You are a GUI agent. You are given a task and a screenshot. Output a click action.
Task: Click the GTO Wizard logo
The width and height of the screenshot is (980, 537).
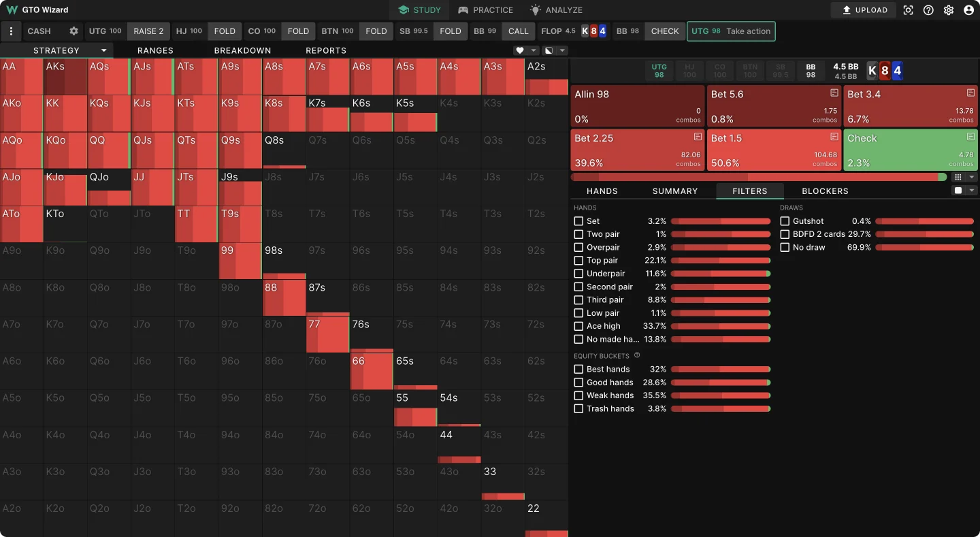click(x=12, y=10)
